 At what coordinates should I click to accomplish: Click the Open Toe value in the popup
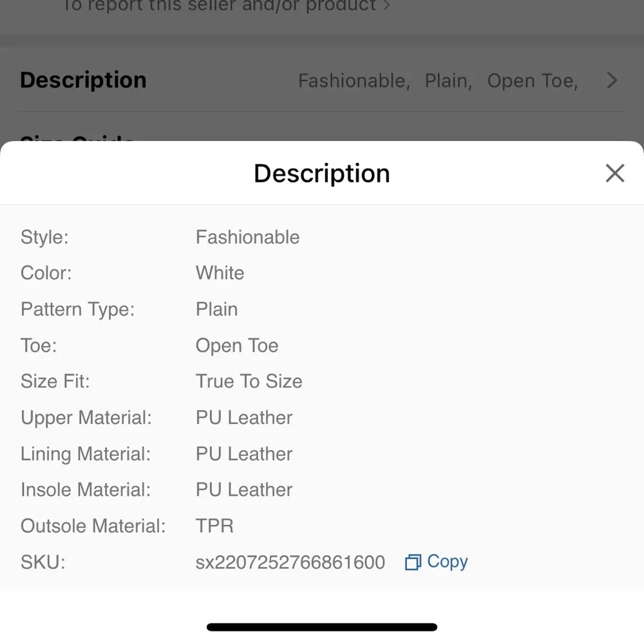[236, 346]
